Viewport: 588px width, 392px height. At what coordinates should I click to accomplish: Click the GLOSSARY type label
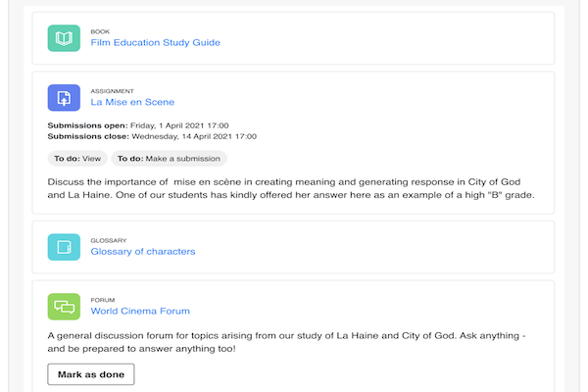109,240
